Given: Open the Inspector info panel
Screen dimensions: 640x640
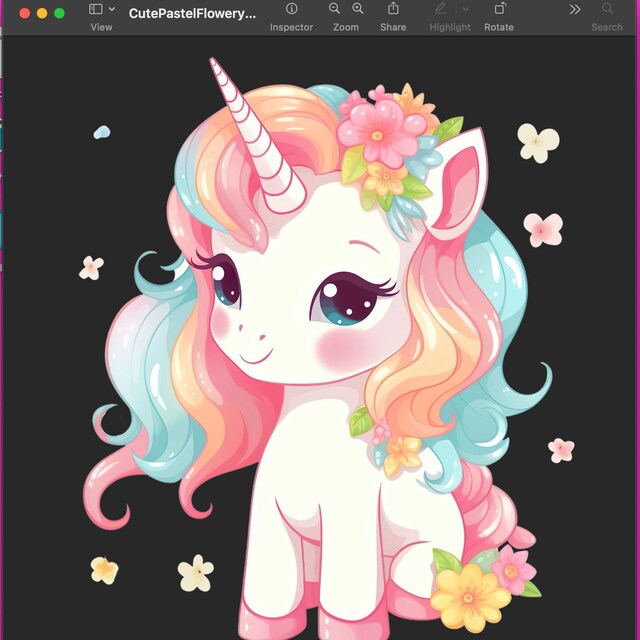Looking at the screenshot, I should 291,9.
